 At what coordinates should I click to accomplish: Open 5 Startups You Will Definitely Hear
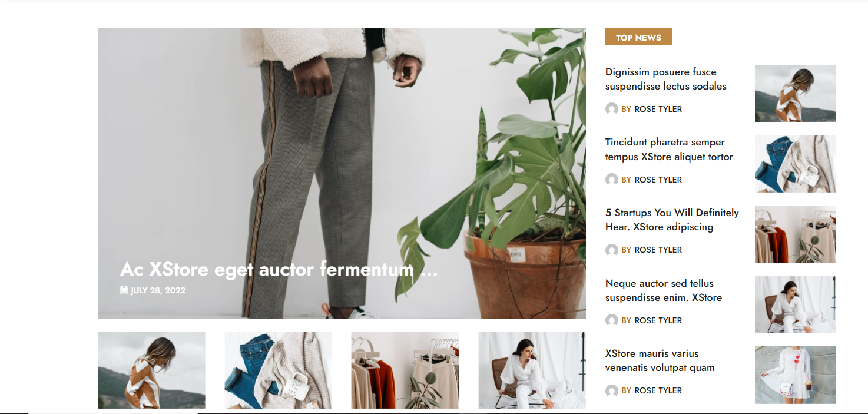[672, 220]
